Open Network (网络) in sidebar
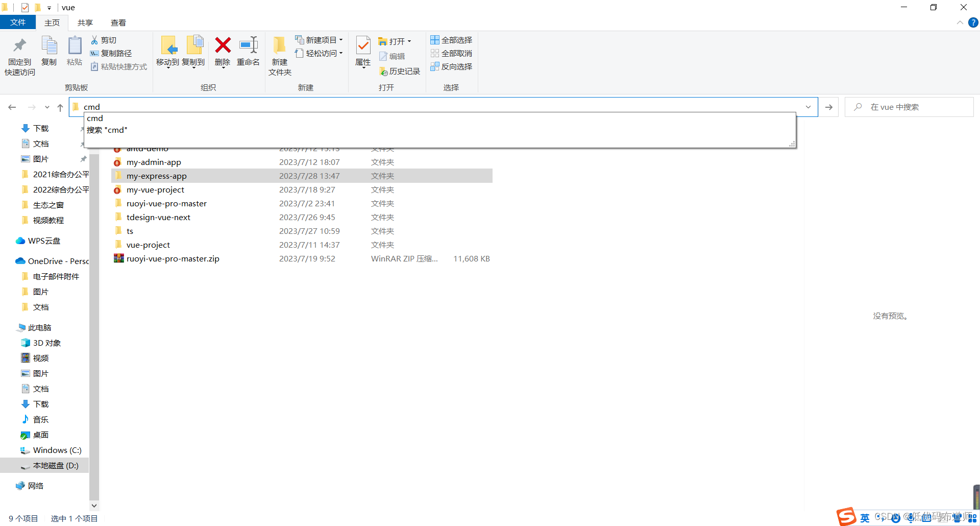This screenshot has height=526, width=980. pos(36,486)
